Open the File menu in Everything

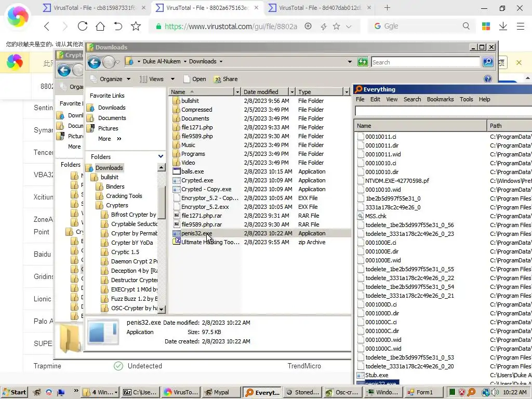pyautogui.click(x=360, y=99)
